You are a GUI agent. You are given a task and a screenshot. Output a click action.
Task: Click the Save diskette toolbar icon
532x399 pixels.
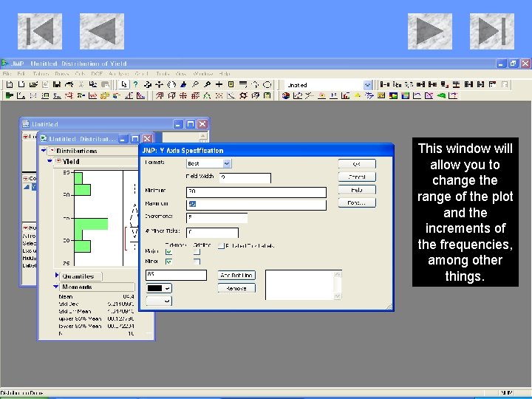point(57,84)
